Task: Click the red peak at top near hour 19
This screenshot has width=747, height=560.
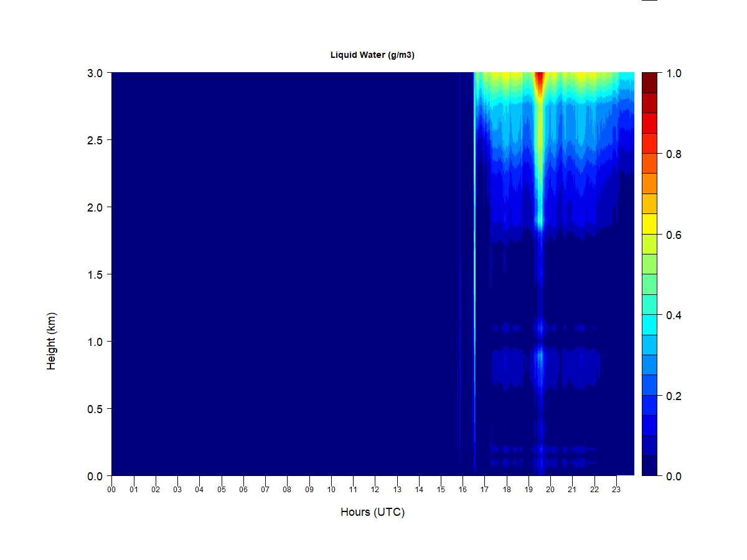Action: pos(540,80)
